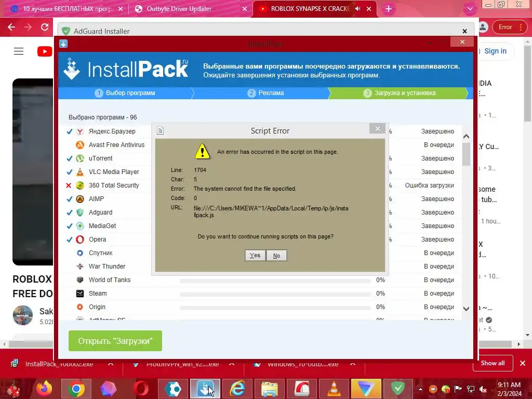Viewport: 532px width, 399px height.
Task: Click the program list scroll down arrow
Action: (466, 309)
